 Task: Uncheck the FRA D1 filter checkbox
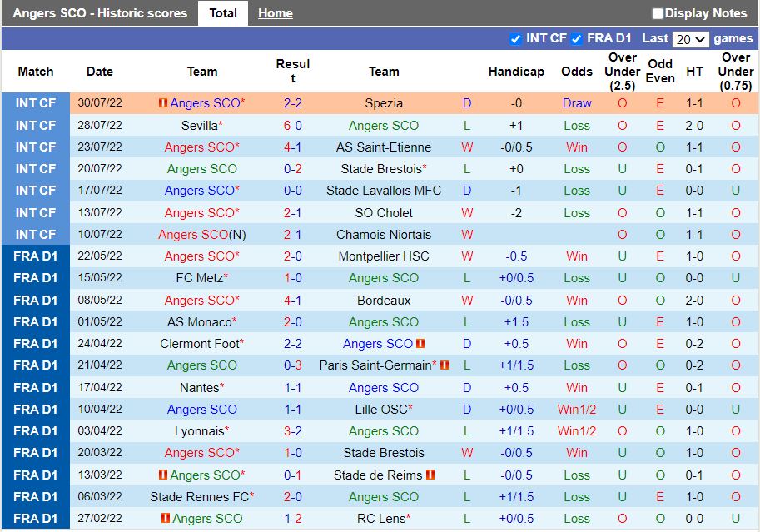576,39
